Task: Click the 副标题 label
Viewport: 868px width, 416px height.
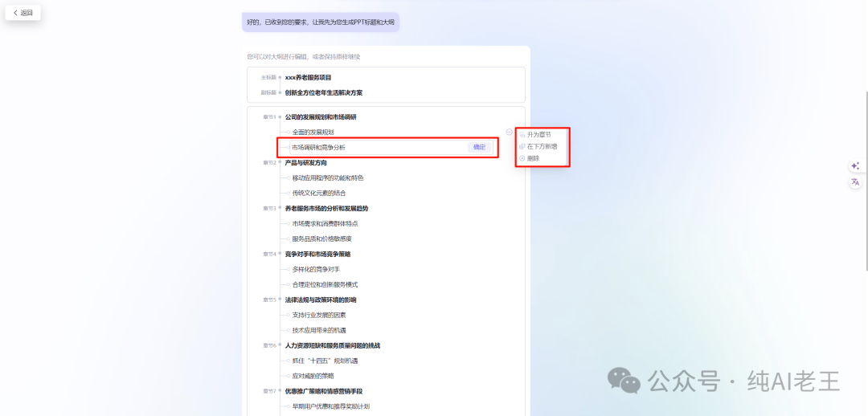Action: (268, 93)
